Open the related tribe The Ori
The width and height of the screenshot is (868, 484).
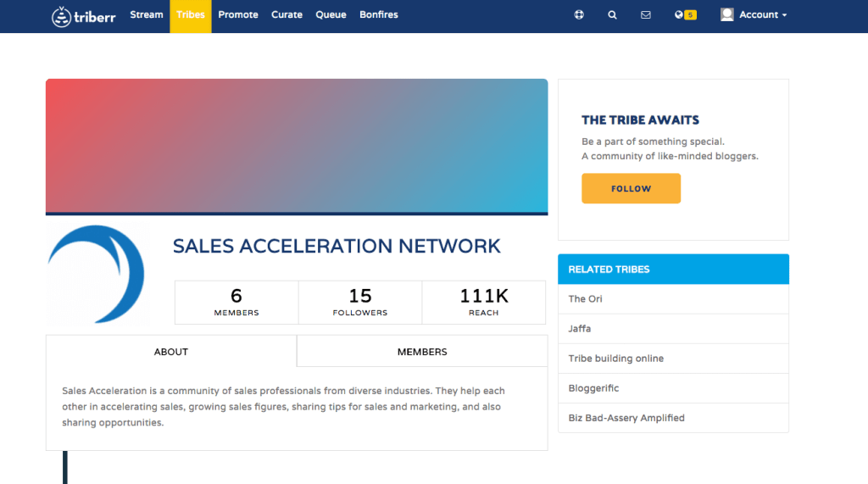pyautogui.click(x=586, y=299)
